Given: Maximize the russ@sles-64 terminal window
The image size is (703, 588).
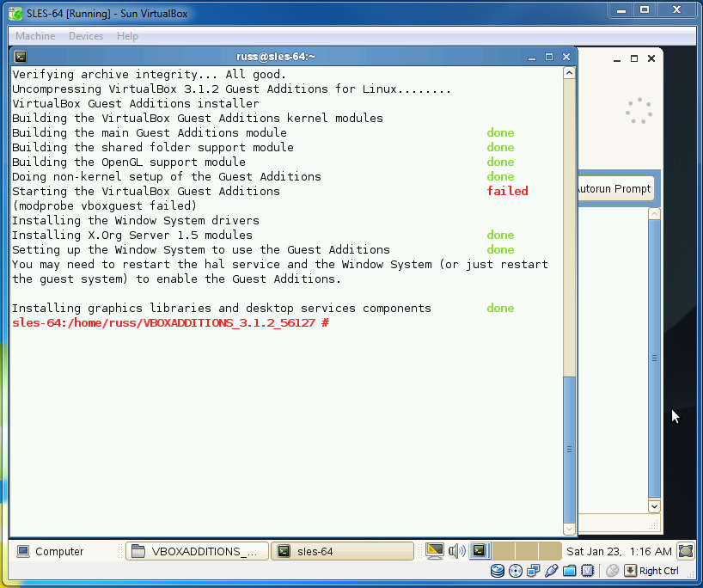Looking at the screenshot, I should pyautogui.click(x=549, y=57).
